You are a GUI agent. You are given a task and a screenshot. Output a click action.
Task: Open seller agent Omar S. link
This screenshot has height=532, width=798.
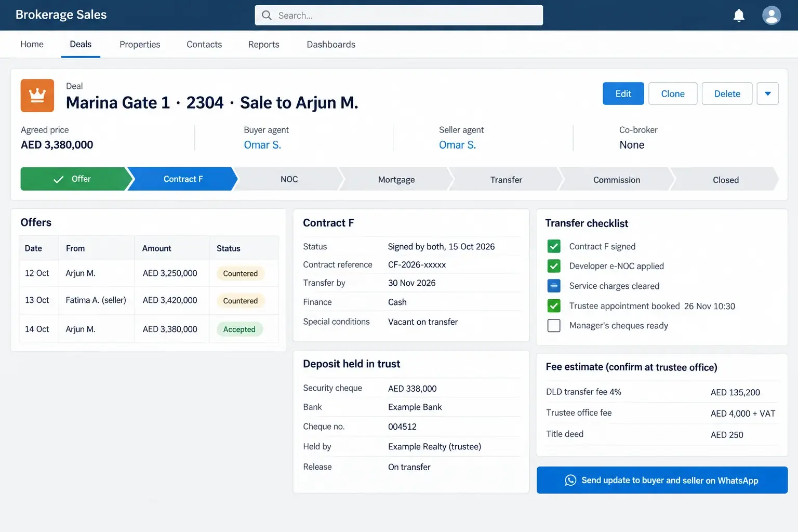[x=457, y=145]
